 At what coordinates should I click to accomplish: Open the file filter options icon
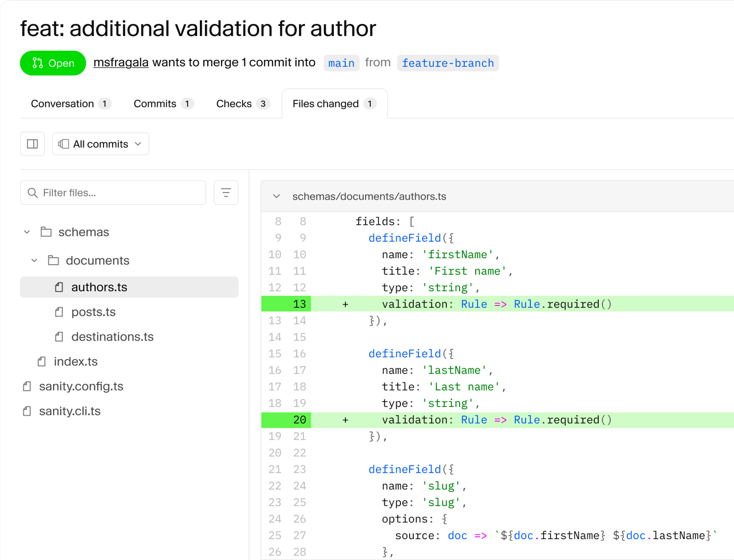coord(226,193)
